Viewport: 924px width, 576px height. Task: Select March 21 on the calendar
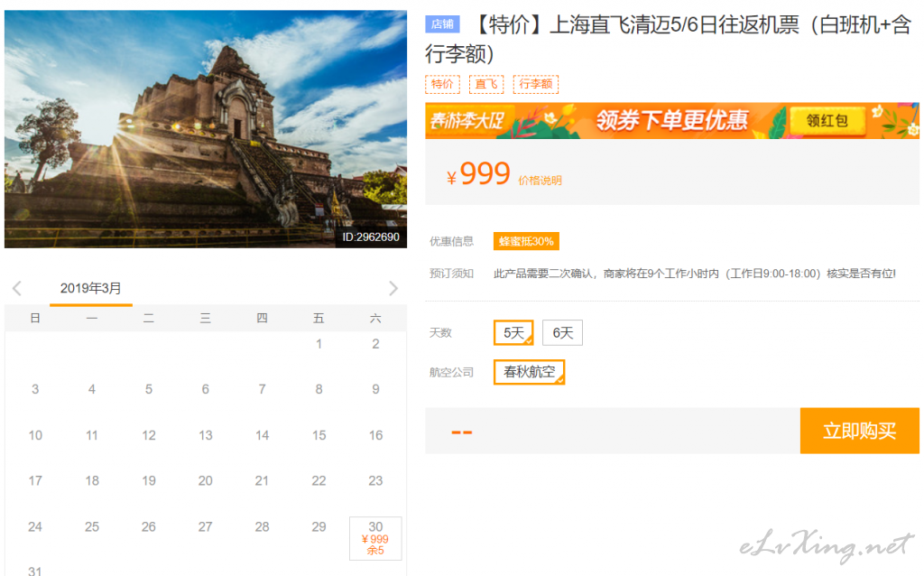coord(263,481)
